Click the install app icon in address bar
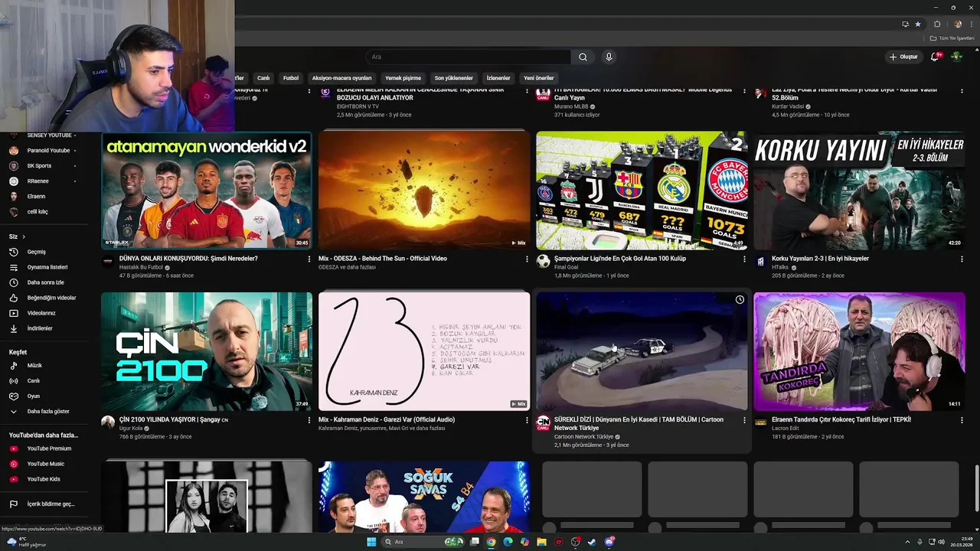Viewport: 980px width, 551px height. pos(905,24)
